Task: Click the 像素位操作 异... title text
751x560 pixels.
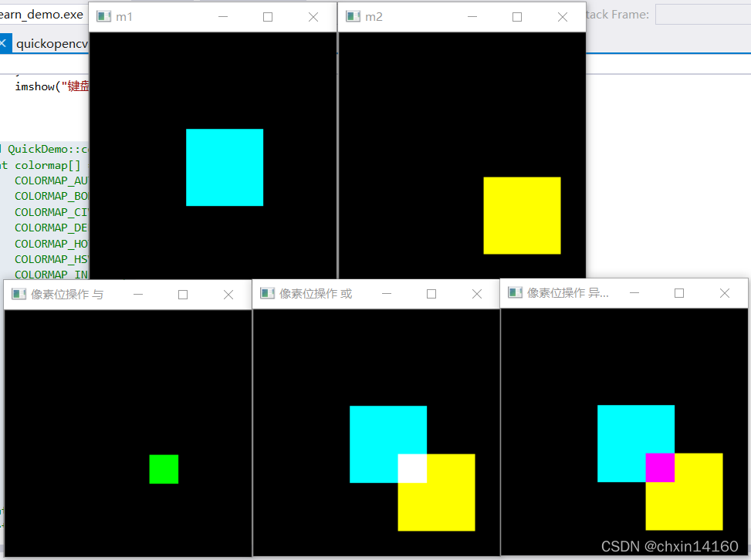Action: click(x=568, y=293)
